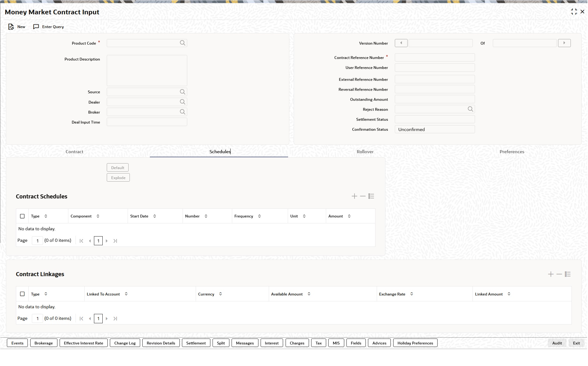
Task: Focus the Contract Reference Number field
Action: [435, 57]
